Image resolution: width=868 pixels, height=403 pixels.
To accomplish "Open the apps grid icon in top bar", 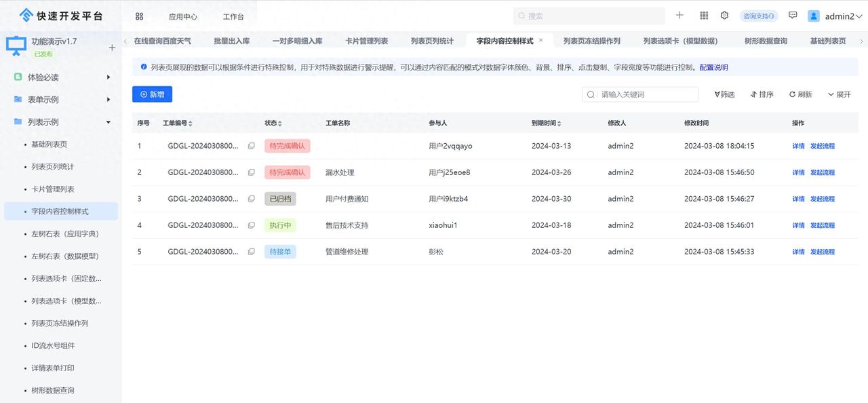I will pyautogui.click(x=704, y=15).
